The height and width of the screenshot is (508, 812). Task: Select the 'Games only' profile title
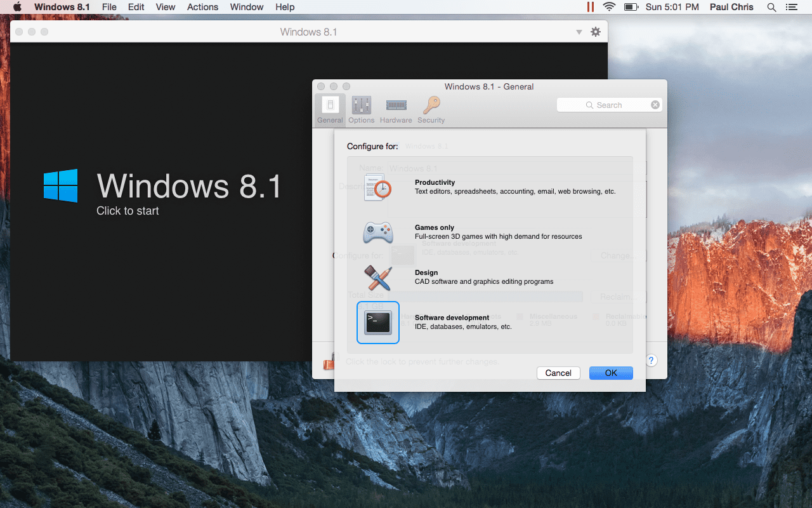point(435,227)
